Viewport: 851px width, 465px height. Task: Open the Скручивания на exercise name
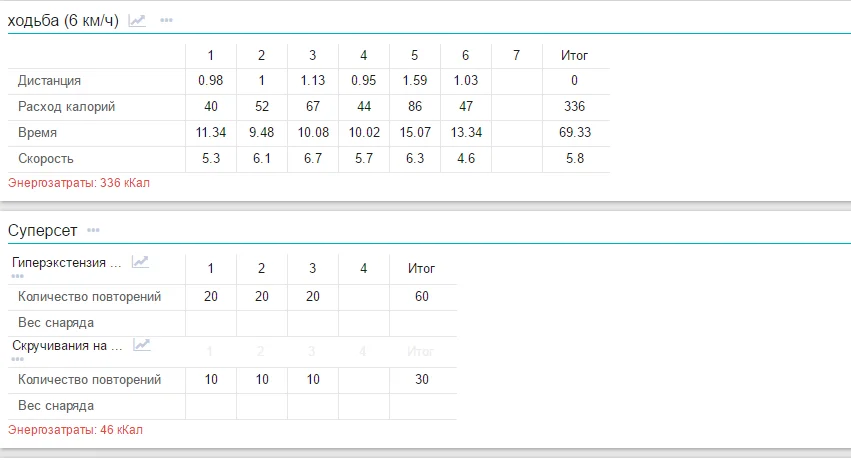tap(67, 346)
